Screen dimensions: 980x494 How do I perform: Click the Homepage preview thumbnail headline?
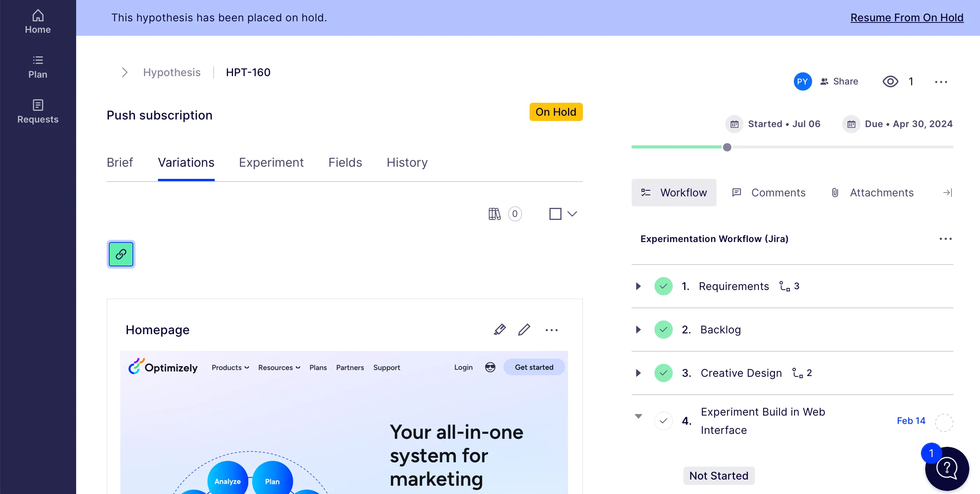click(x=456, y=455)
